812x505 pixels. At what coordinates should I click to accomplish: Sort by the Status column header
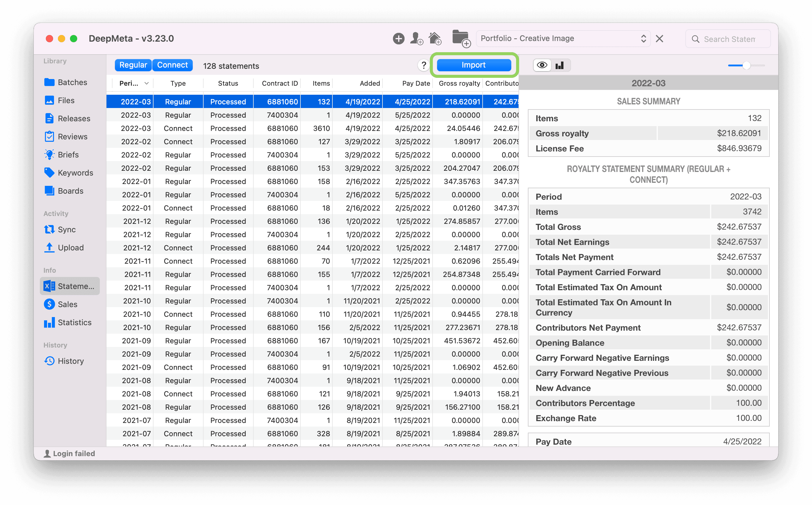pos(228,83)
